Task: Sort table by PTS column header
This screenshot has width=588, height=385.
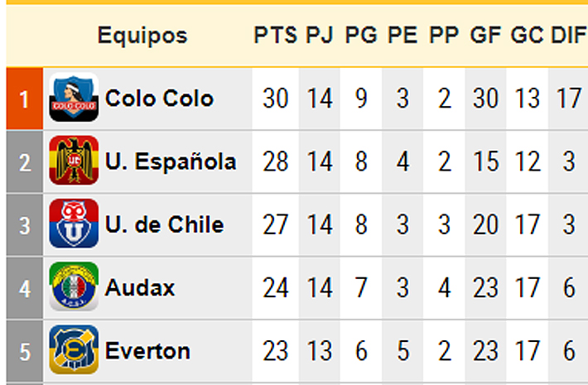Action: (x=276, y=36)
